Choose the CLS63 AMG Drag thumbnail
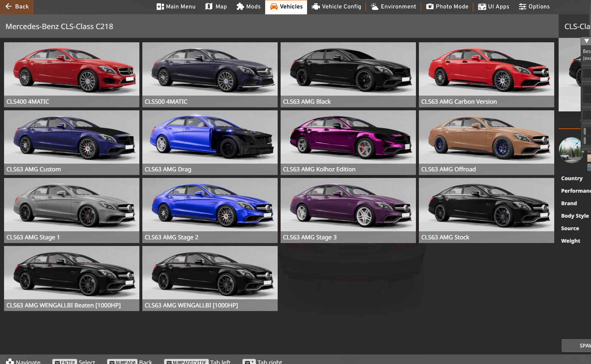591x364 pixels. pos(210,143)
